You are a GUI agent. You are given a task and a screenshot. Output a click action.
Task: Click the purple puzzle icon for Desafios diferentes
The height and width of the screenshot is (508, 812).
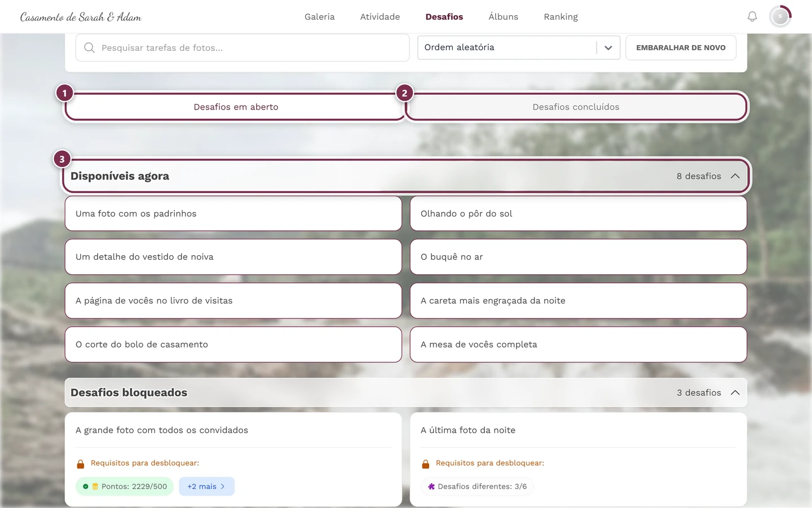coord(431,487)
